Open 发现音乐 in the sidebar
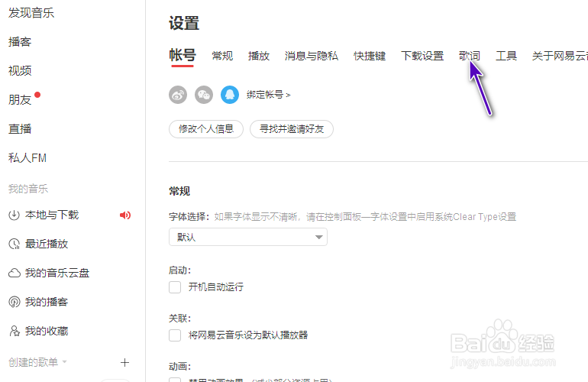The height and width of the screenshot is (382, 588). [31, 13]
